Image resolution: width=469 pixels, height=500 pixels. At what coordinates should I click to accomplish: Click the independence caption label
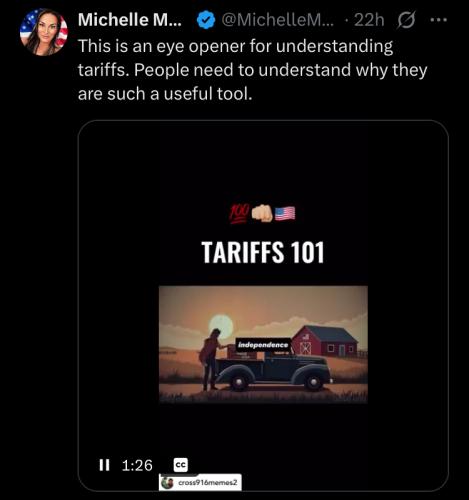click(263, 345)
